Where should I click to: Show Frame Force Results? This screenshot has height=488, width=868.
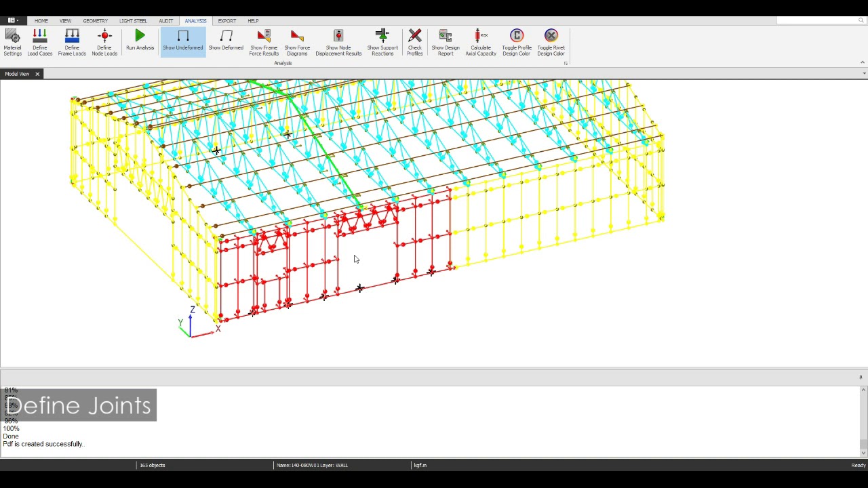tap(264, 42)
